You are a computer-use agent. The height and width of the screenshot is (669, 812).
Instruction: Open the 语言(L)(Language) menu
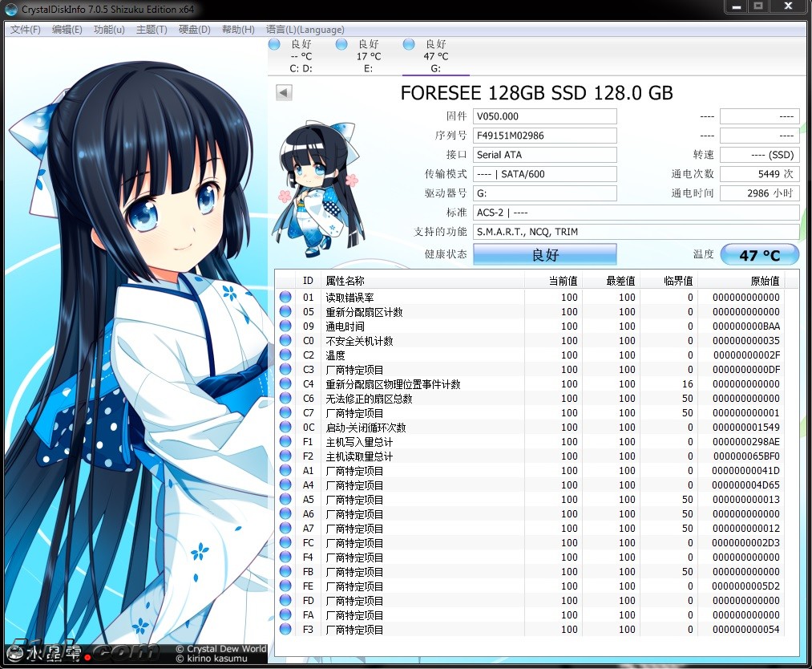pyautogui.click(x=305, y=30)
